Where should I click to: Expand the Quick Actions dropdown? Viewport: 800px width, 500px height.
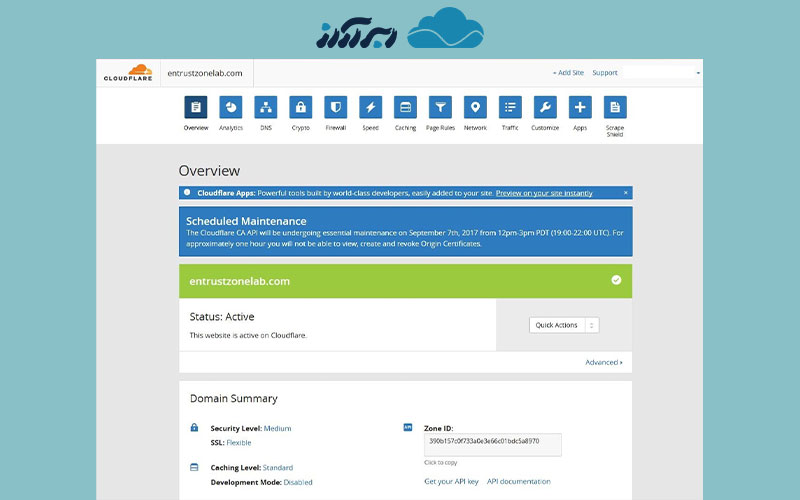coord(564,325)
